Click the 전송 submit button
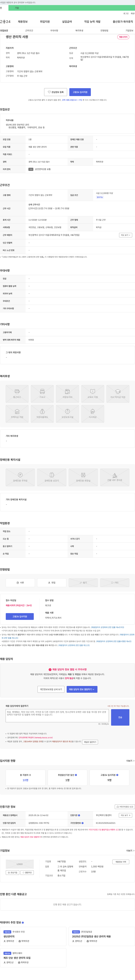The image size is (135, 980). point(120,717)
